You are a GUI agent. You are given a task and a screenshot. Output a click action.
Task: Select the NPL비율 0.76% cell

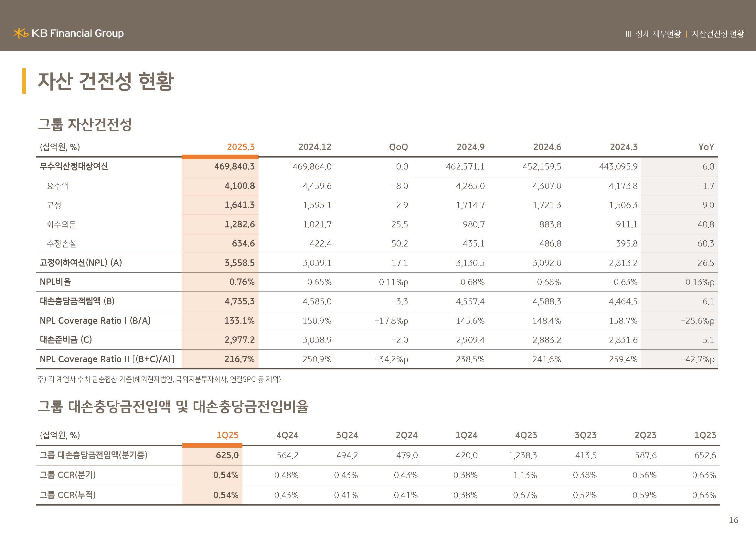[242, 282]
